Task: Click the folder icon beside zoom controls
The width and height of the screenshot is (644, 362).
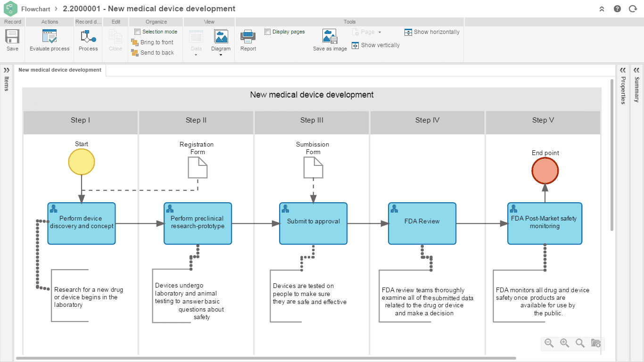Action: click(x=595, y=343)
